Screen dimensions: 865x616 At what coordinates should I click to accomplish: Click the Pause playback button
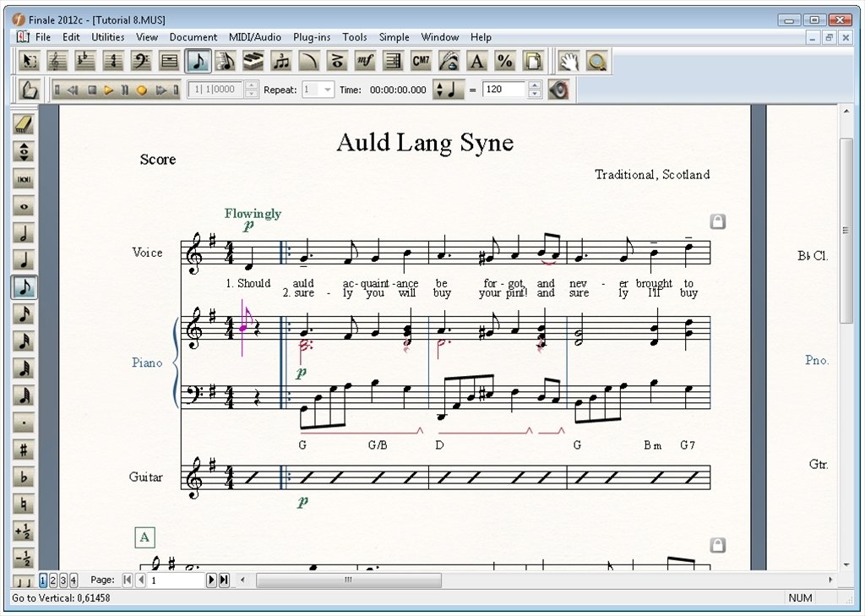[125, 90]
